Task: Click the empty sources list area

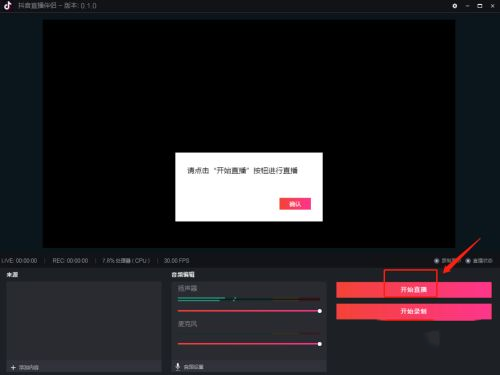Action: click(84, 321)
